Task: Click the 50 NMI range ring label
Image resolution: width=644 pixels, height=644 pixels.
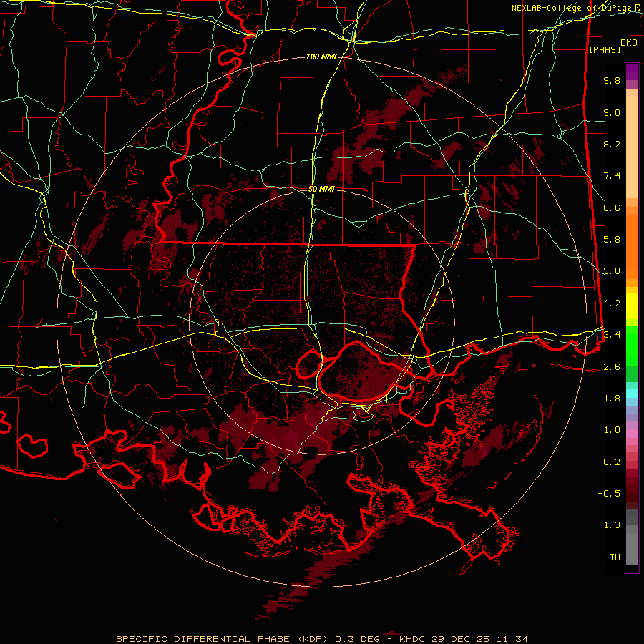Action: 321,189
